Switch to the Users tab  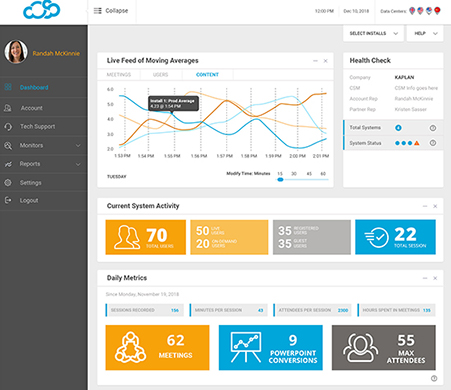[161, 75]
